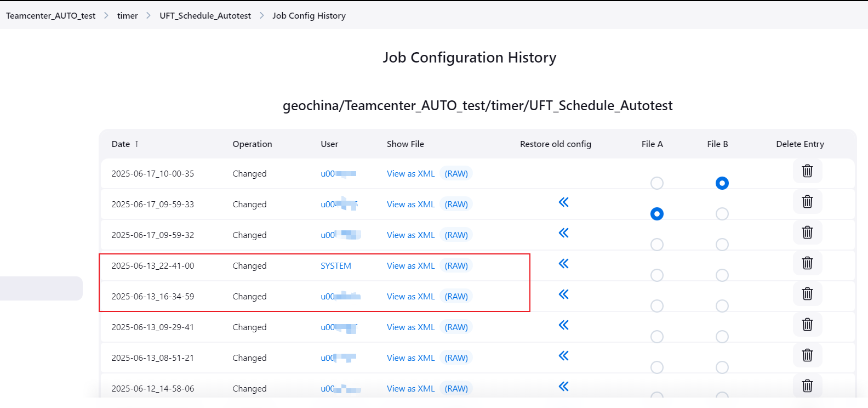Open the SYSTEM user link
The height and width of the screenshot is (408, 868).
point(335,266)
